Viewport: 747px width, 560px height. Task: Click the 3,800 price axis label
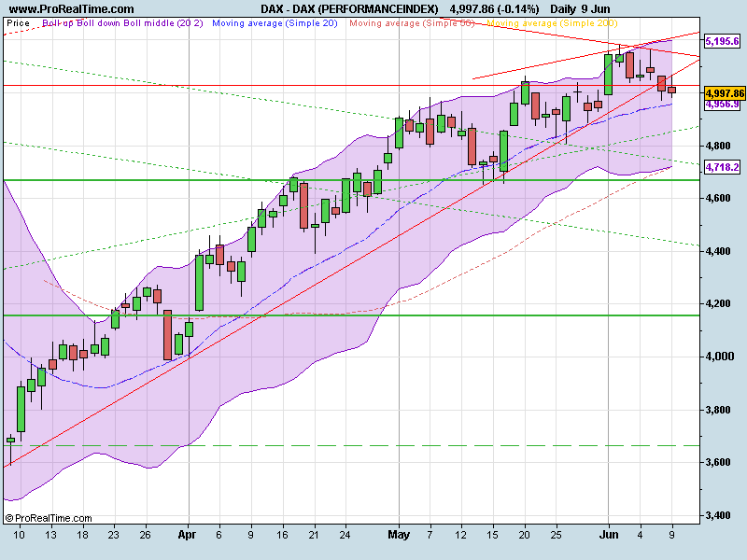tap(717, 410)
